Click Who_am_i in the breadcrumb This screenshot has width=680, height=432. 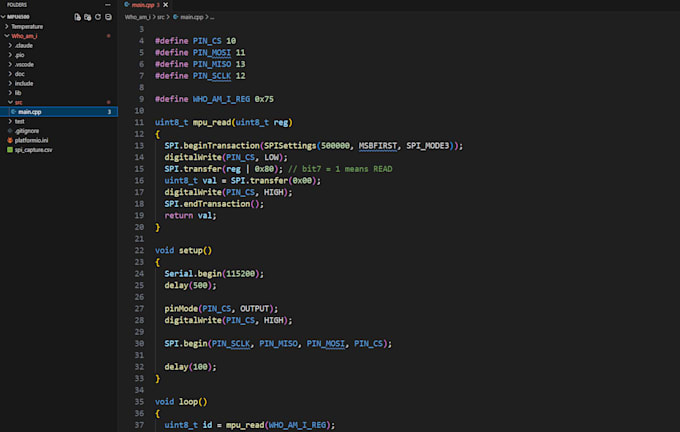pos(137,17)
